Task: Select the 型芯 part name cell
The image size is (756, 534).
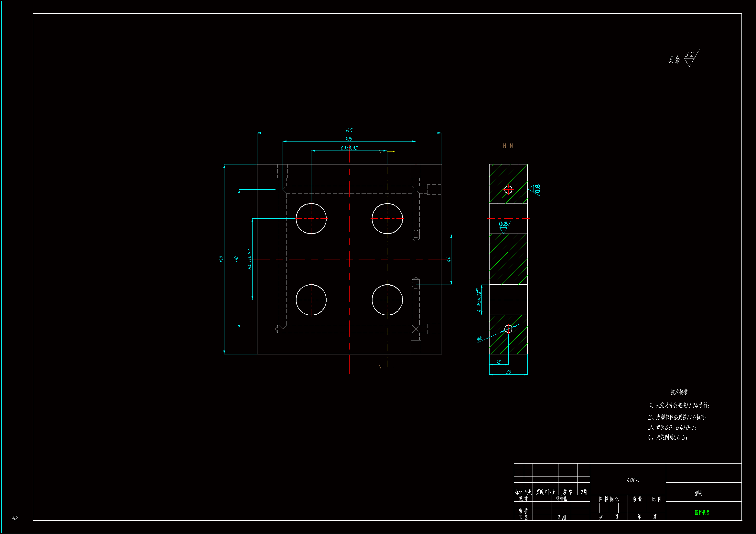Action: click(x=698, y=493)
